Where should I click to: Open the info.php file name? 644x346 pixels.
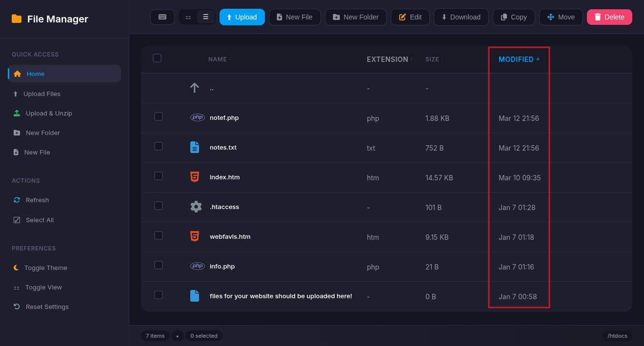click(x=222, y=266)
